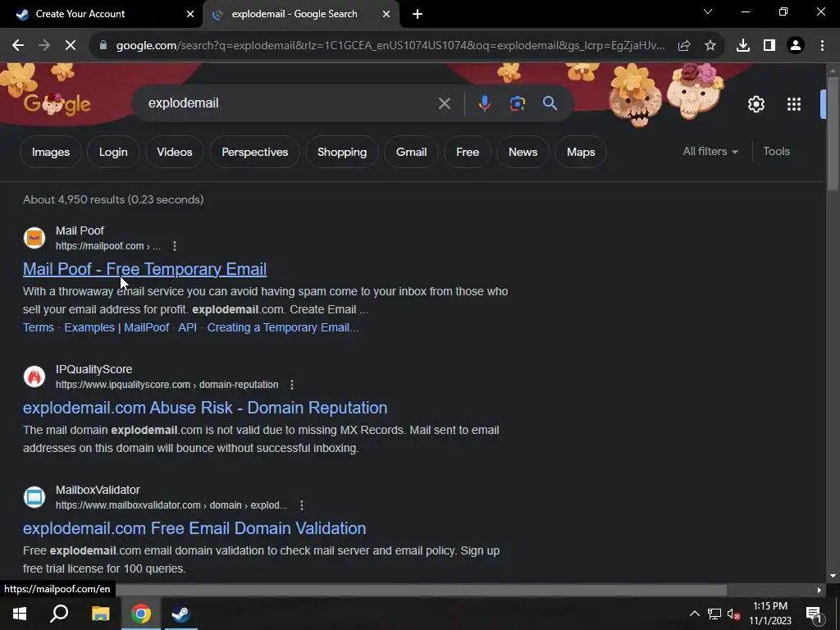The height and width of the screenshot is (630, 840).
Task: Open search Tools
Action: tap(776, 152)
